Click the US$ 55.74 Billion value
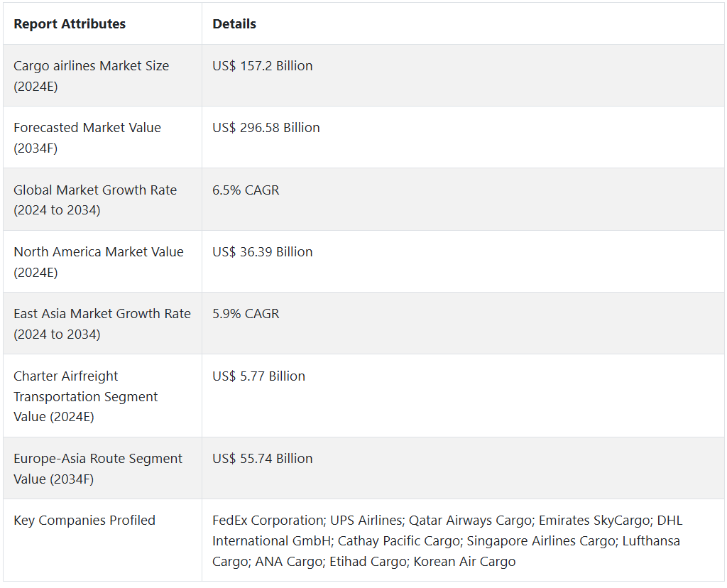Image resolution: width=727 pixels, height=588 pixels. (263, 459)
